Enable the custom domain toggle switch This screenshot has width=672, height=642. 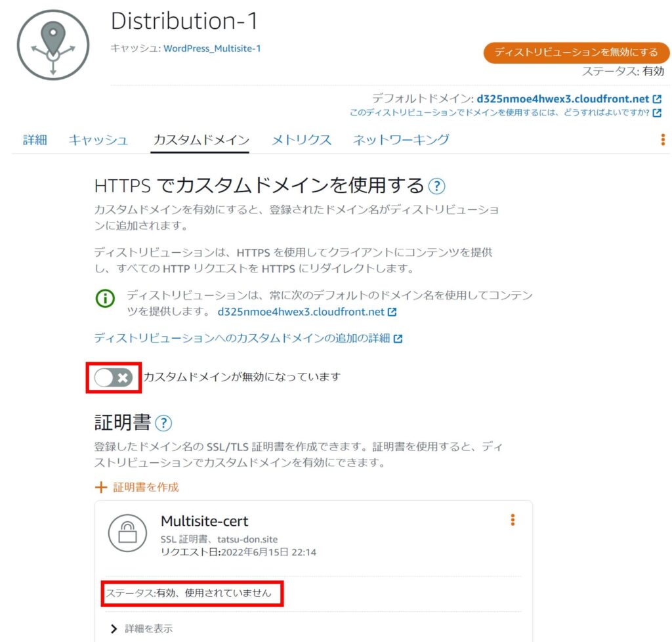tap(114, 377)
